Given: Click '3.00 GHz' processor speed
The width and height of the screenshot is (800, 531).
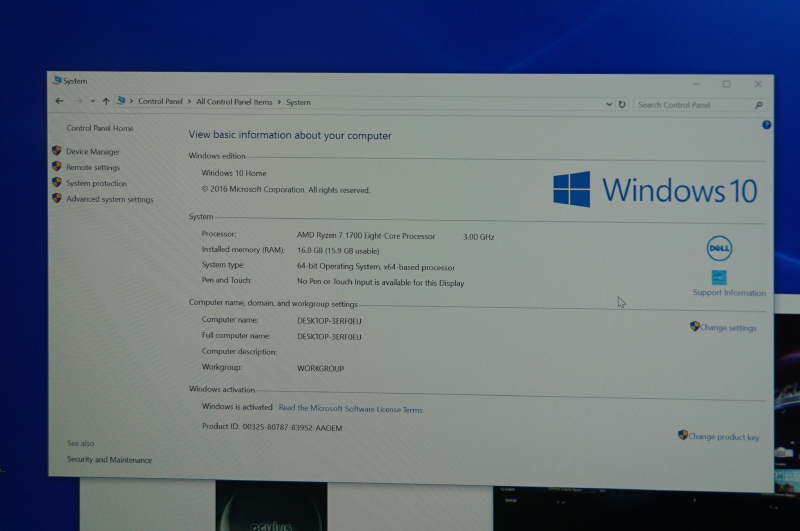Looking at the screenshot, I should point(479,237).
